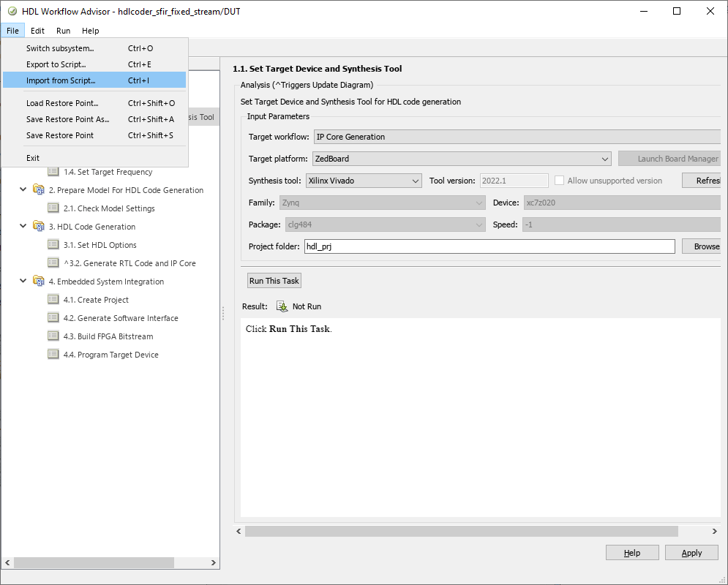The image size is (728, 585).
Task: Select Program Target Device in task tree
Action: pos(110,355)
